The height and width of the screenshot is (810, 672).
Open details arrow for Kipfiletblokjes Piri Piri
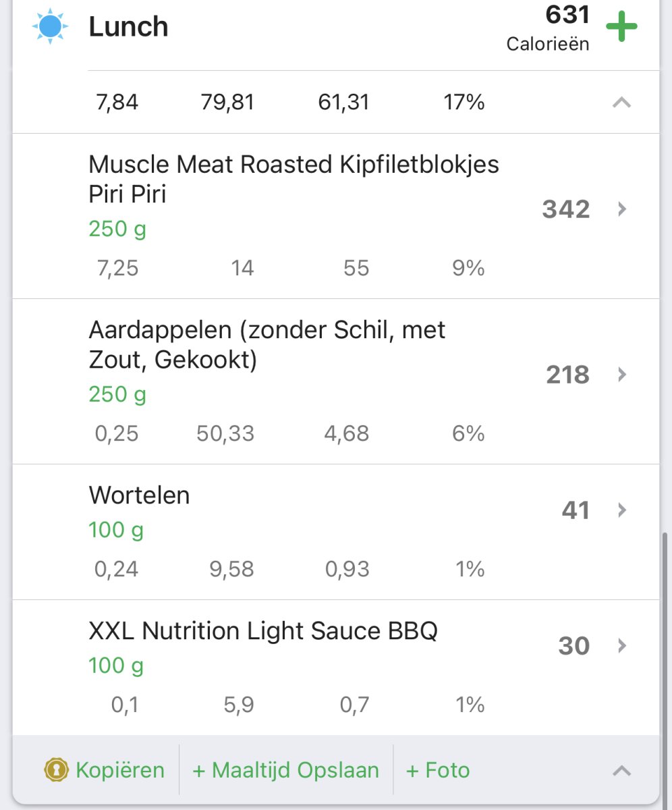[622, 209]
